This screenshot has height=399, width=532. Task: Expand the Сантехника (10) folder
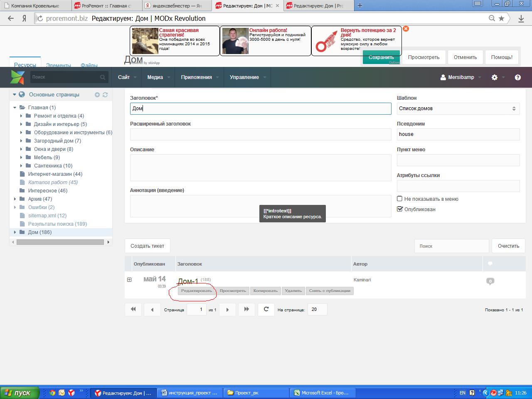pos(21,165)
